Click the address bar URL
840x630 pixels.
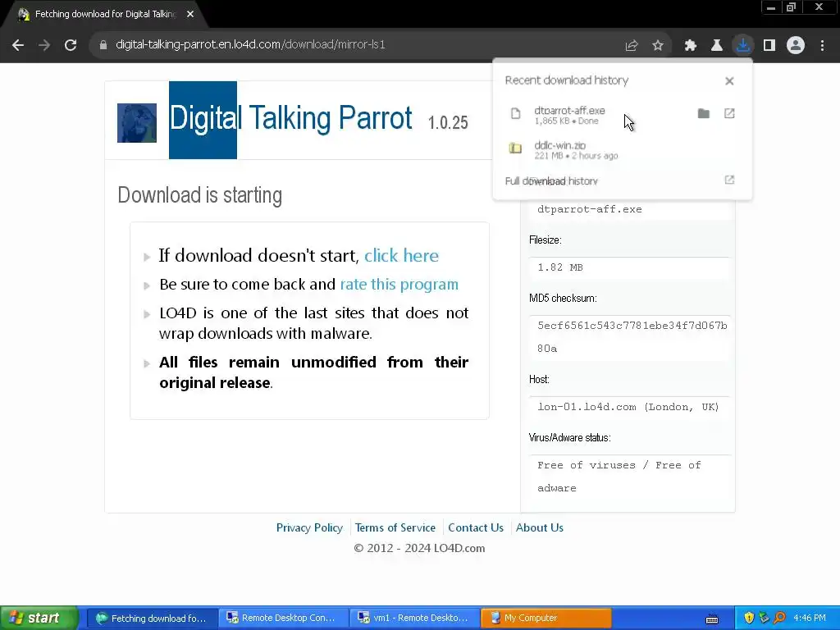[250, 45]
